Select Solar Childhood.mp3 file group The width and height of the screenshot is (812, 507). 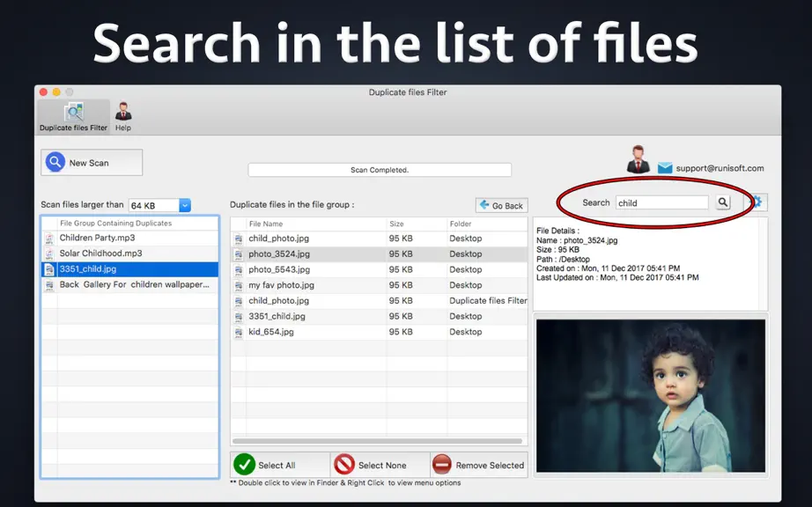pyautogui.click(x=130, y=253)
